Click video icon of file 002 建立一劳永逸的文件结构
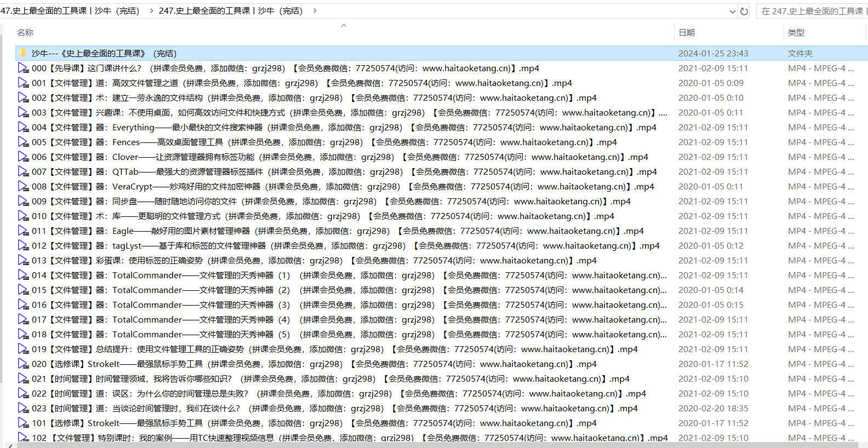The image size is (868, 448). tap(23, 97)
